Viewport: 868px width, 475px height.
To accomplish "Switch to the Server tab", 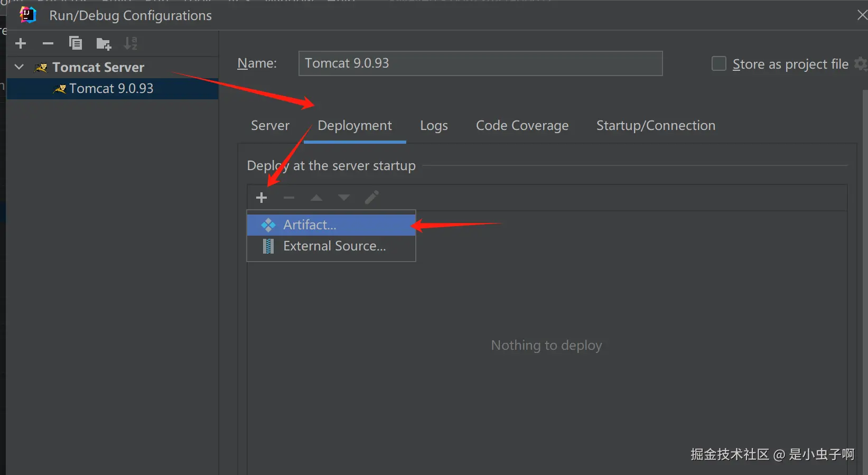I will (270, 126).
